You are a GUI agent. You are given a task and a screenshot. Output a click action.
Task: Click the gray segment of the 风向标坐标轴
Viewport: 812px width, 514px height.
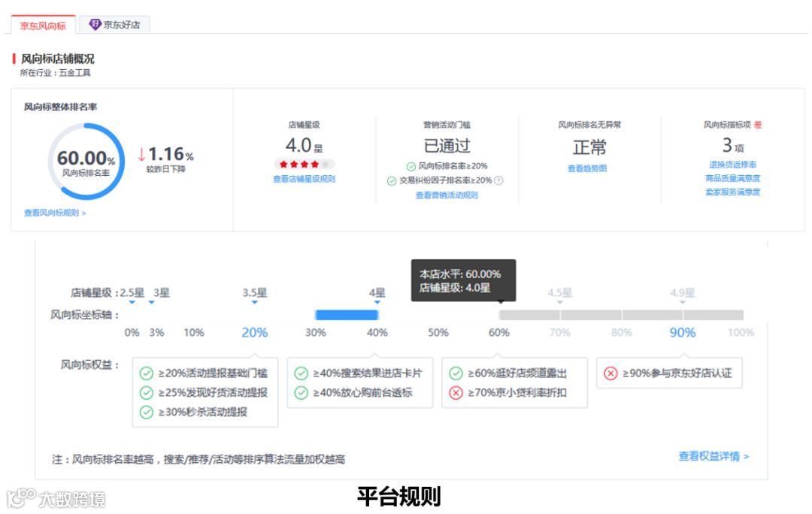coord(621,315)
